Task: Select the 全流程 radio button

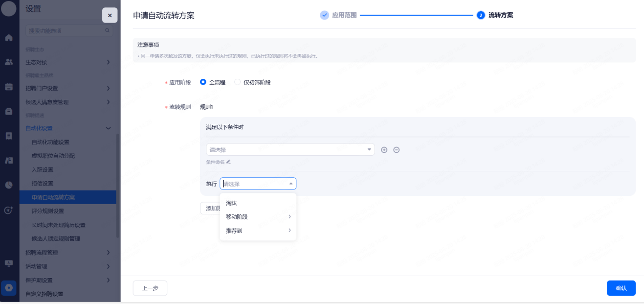Action: [203, 82]
